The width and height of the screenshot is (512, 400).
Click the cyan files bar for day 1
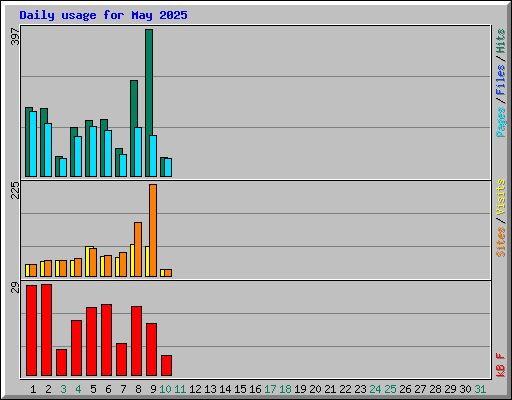[x=33, y=144]
